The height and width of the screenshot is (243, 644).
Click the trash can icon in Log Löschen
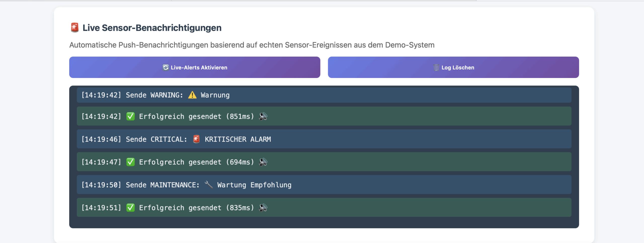pos(436,67)
